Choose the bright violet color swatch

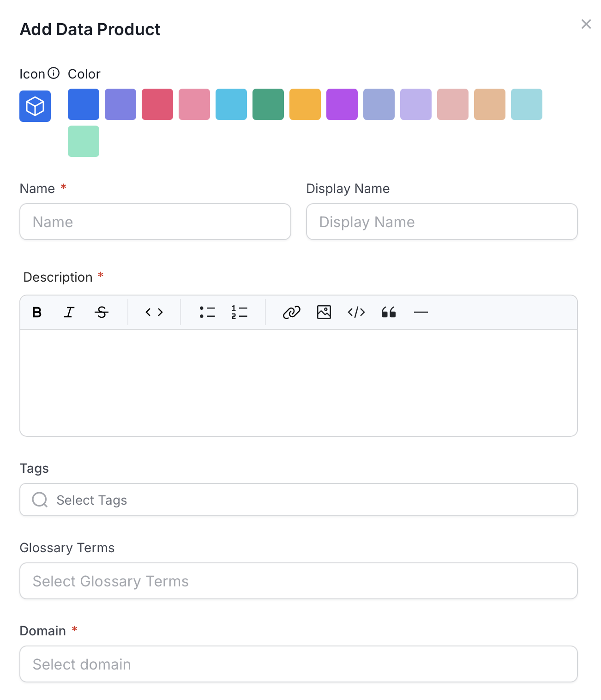342,104
